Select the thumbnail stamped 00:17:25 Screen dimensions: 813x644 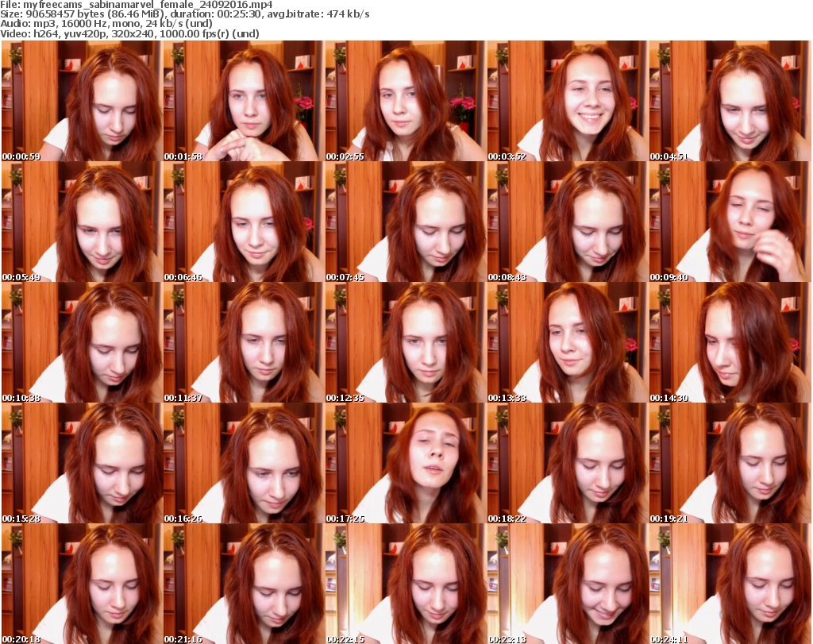pos(406,464)
